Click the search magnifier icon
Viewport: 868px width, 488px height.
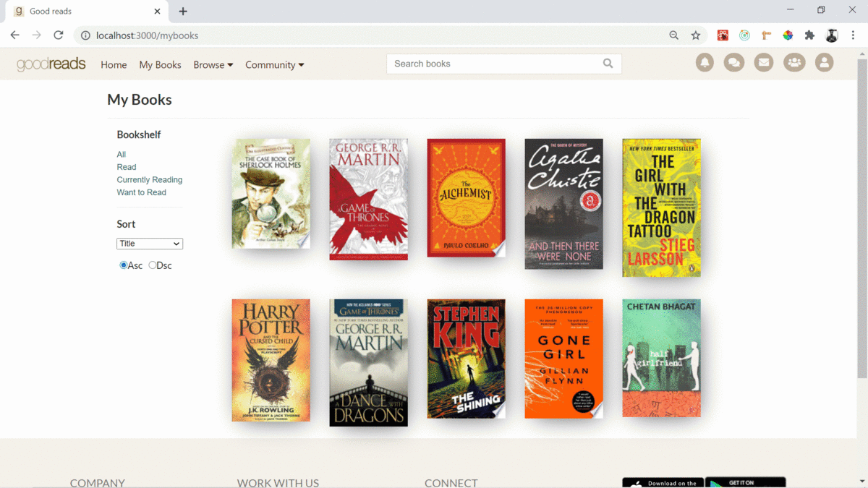[x=608, y=64]
